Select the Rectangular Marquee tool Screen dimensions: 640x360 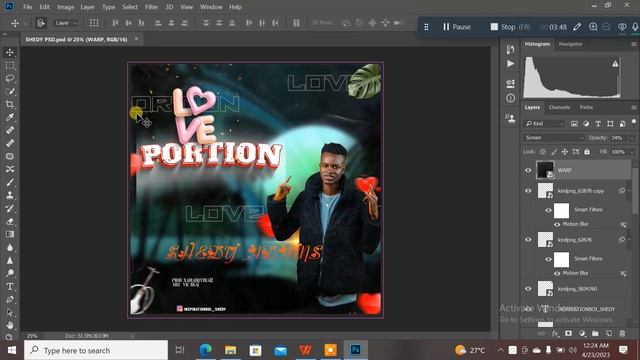(10, 65)
